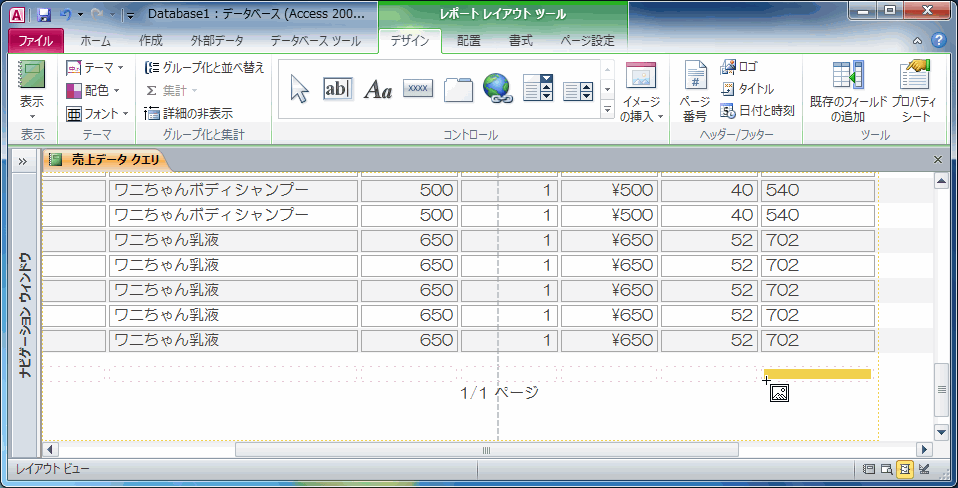Expand the 表示 view dropdown arrow
The width and height of the screenshot is (958, 488).
[x=32, y=116]
